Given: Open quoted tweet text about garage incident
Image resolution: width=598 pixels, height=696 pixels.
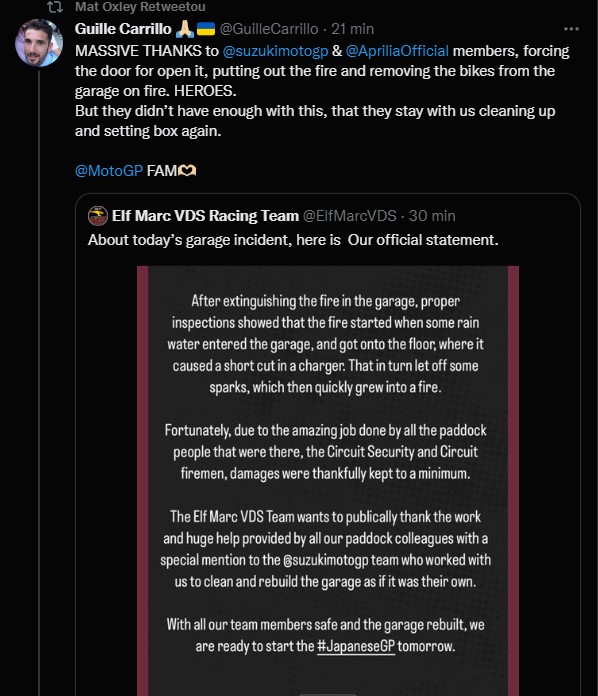Looking at the screenshot, I should pos(293,240).
